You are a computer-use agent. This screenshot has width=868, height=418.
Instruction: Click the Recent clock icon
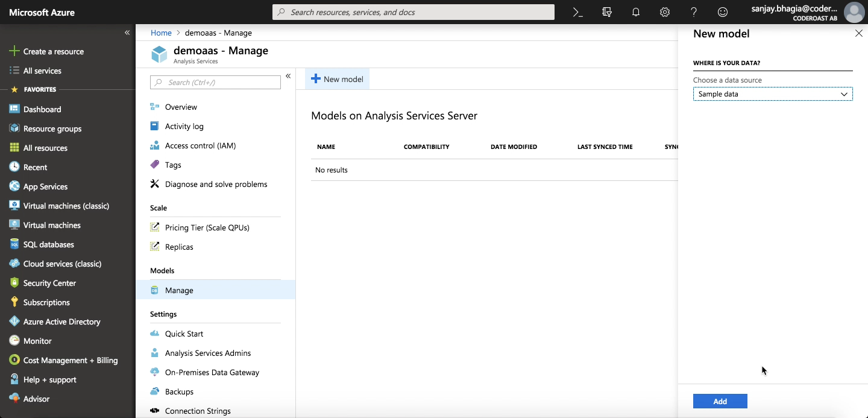point(14,167)
